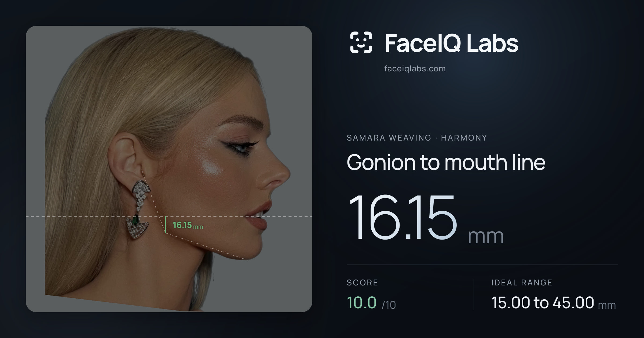Screen dimensions: 644x338
Task: Select the 'Gonion to mouth line' heading
Action: click(x=446, y=162)
